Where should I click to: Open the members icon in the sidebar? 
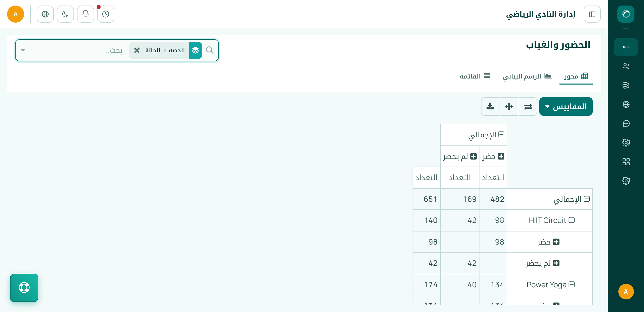click(626, 66)
